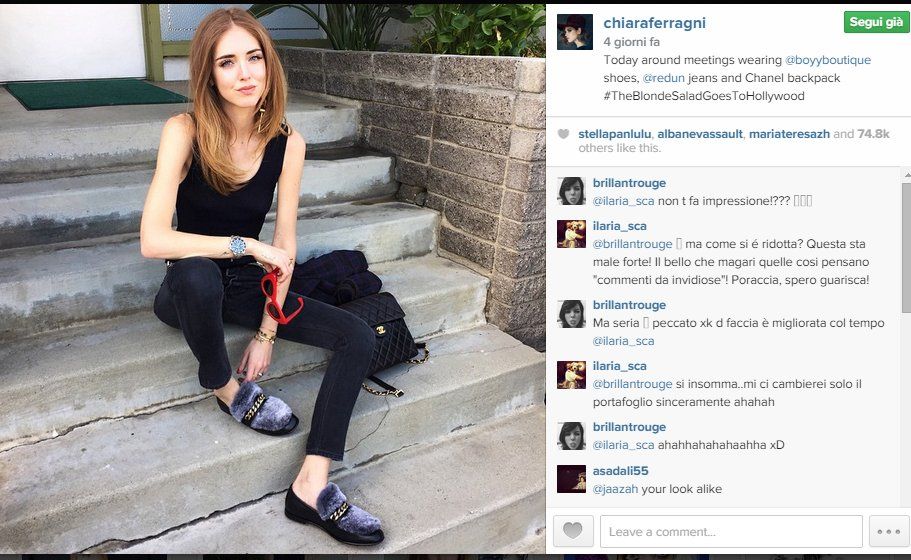
Task: Open the asadali55 username link
Action: pos(620,471)
